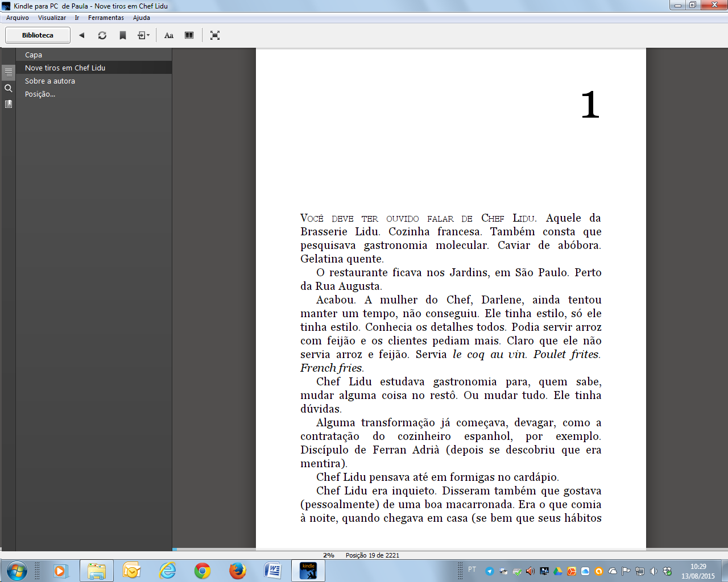Click the Biblioteca button

pos(38,35)
